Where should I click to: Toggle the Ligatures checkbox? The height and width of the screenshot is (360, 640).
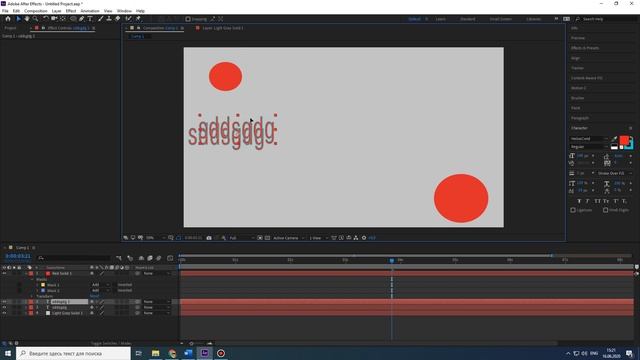pos(573,210)
